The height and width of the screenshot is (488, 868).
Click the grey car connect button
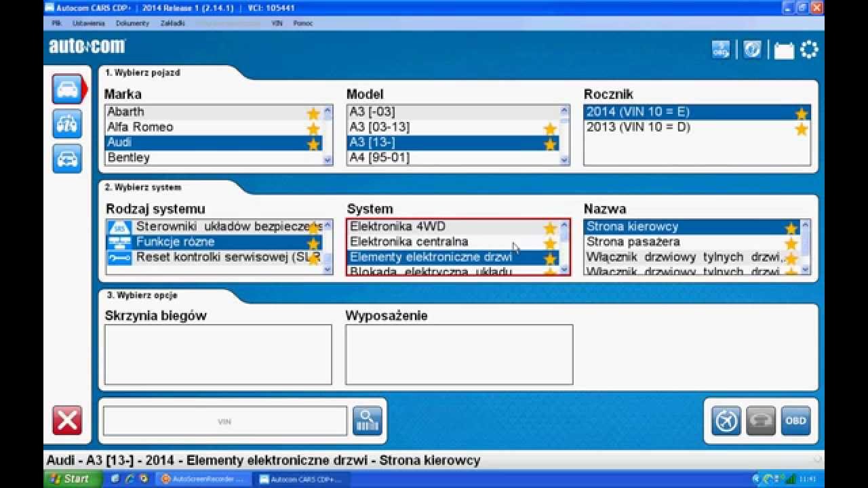pyautogui.click(x=760, y=421)
